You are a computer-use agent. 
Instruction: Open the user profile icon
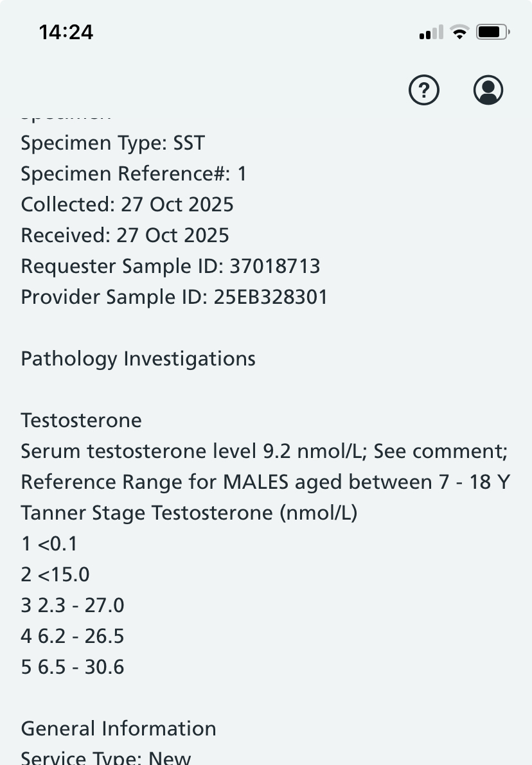coord(488,91)
